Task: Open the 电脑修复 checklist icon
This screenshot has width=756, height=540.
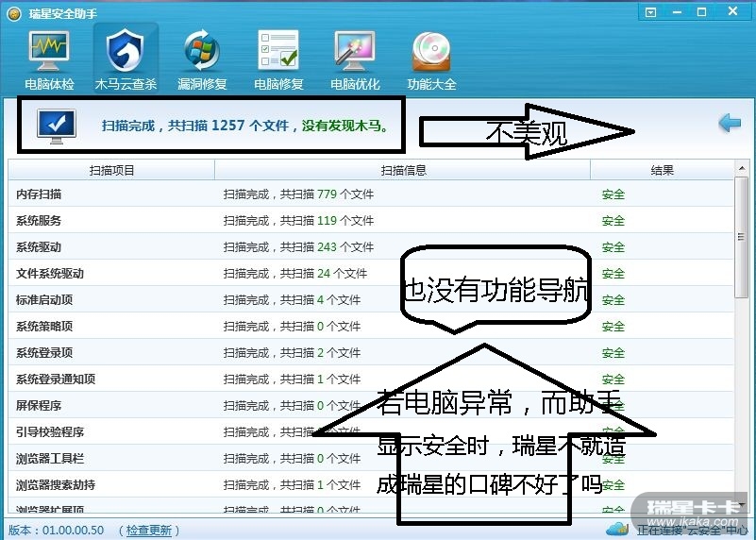Action: point(278,50)
